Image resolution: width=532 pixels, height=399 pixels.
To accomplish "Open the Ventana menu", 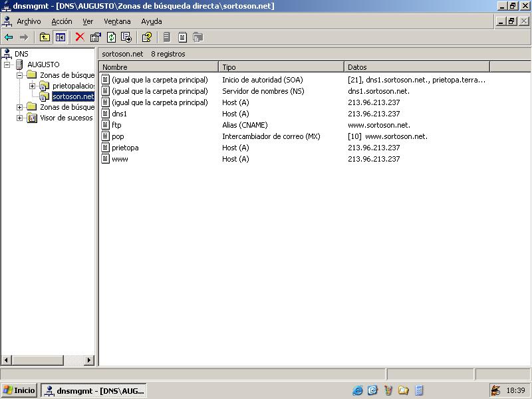I will (x=117, y=21).
